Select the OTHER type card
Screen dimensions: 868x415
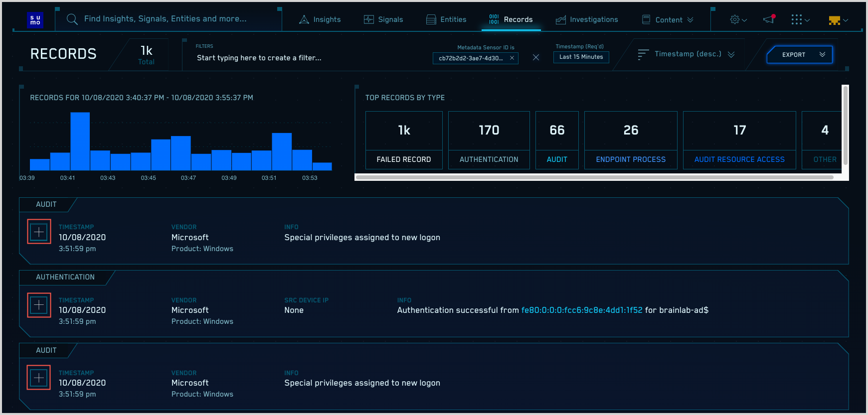(x=822, y=140)
